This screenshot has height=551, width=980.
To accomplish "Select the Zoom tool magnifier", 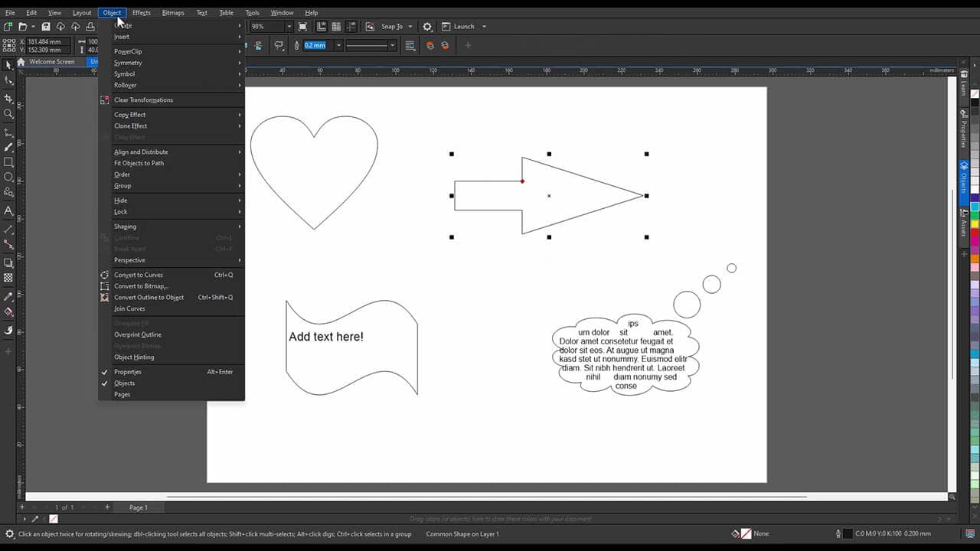I will [x=8, y=114].
